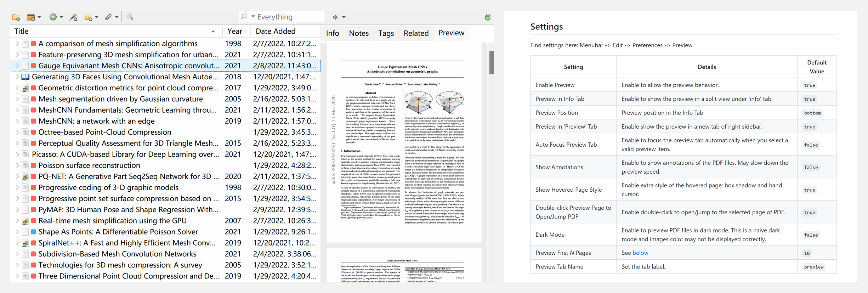Expand the Progressive coding of 3-D graphic row

[x=17, y=187]
